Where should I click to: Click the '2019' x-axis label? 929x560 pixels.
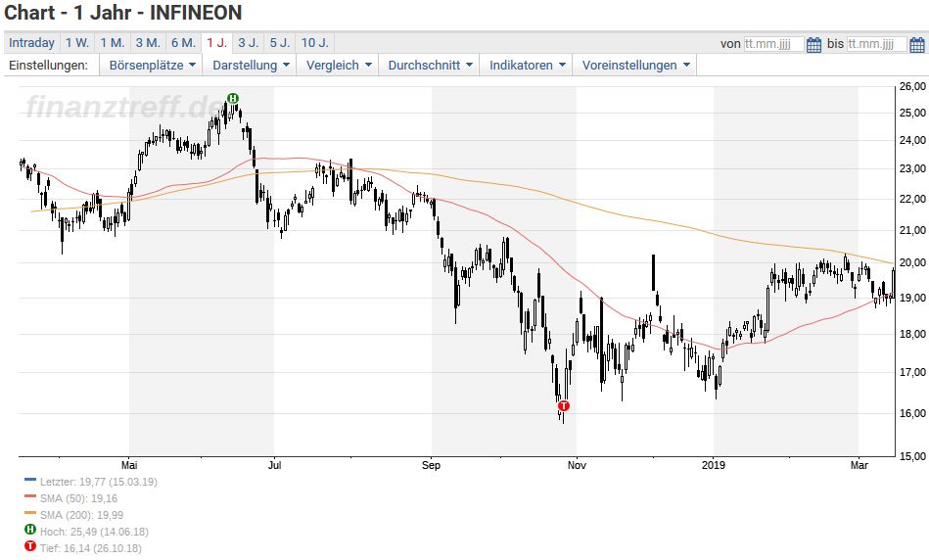[x=714, y=465]
